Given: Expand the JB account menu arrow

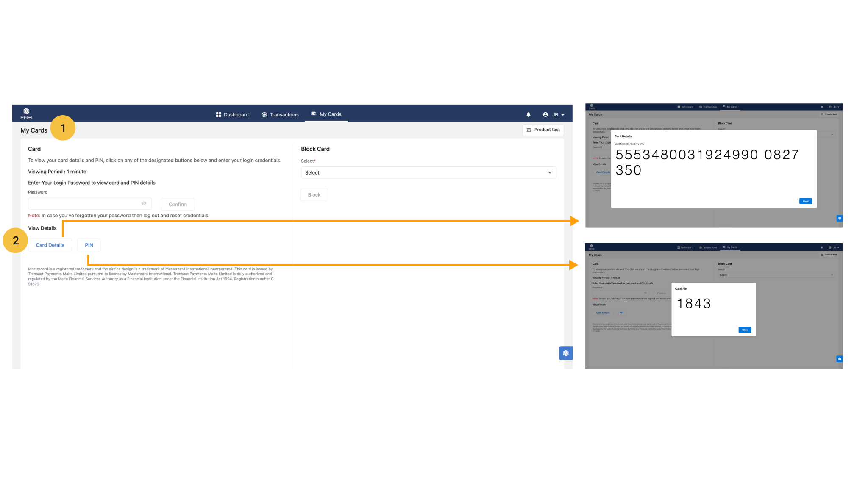Looking at the screenshot, I should [x=563, y=115].
